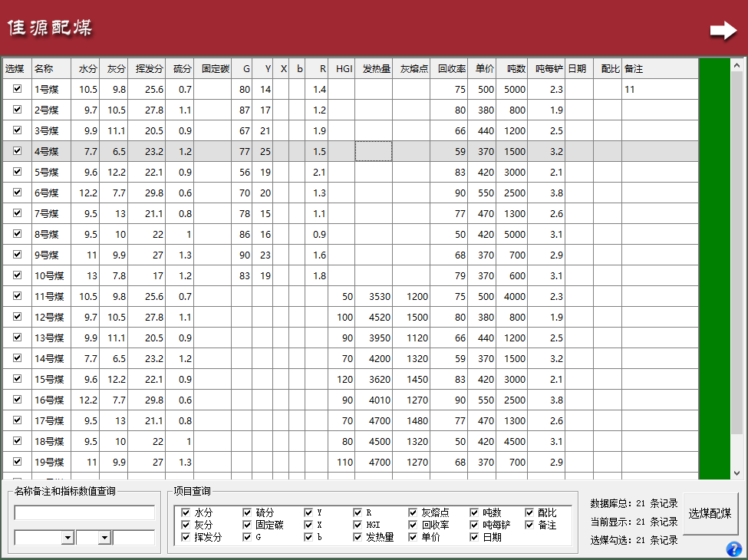Focus the name/remark search text field

[84, 512]
